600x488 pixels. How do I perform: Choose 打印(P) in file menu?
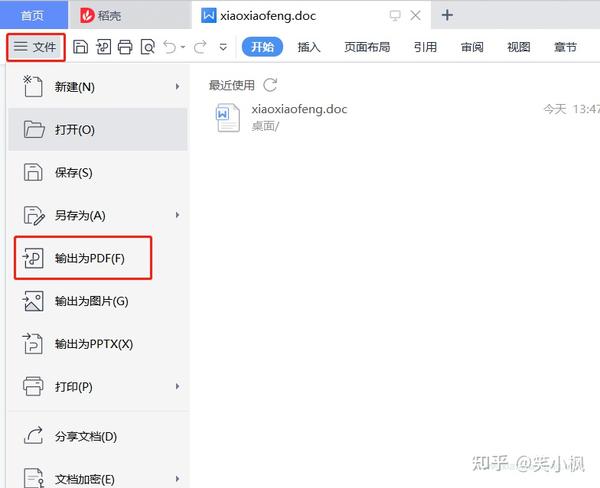pyautogui.click(x=98, y=387)
